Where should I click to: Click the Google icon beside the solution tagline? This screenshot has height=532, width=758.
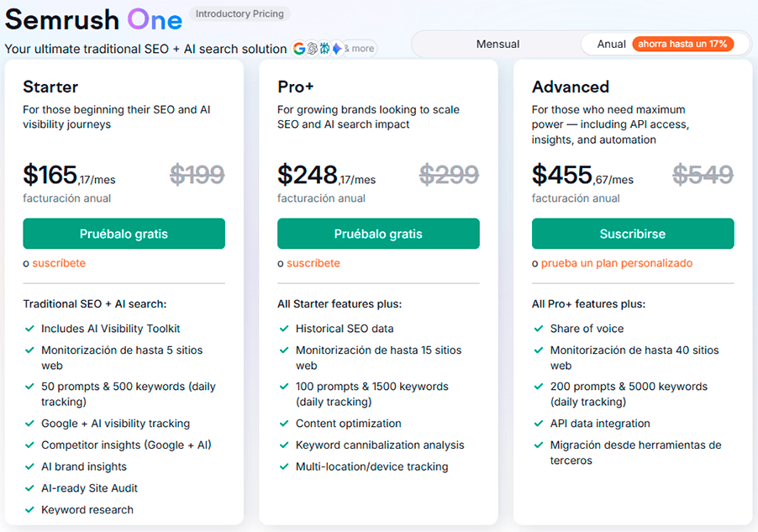click(x=299, y=49)
